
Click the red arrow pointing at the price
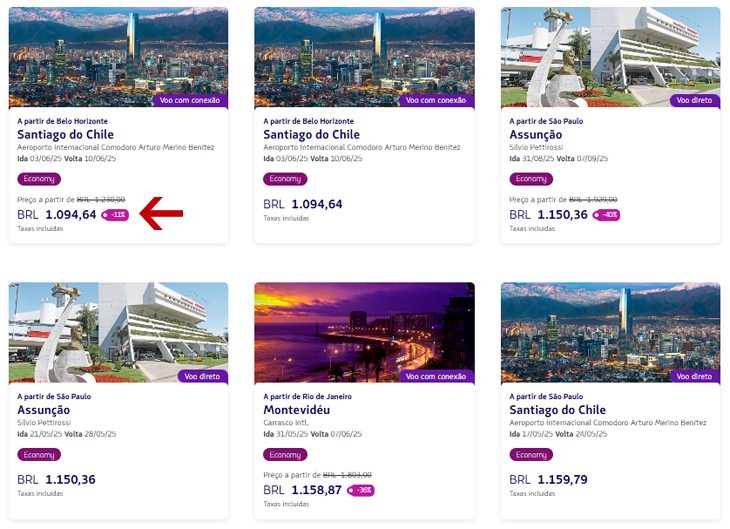tap(161, 214)
